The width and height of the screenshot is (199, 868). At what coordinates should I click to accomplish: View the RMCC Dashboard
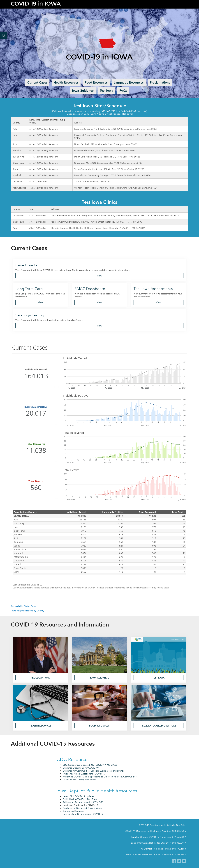coord(99,302)
